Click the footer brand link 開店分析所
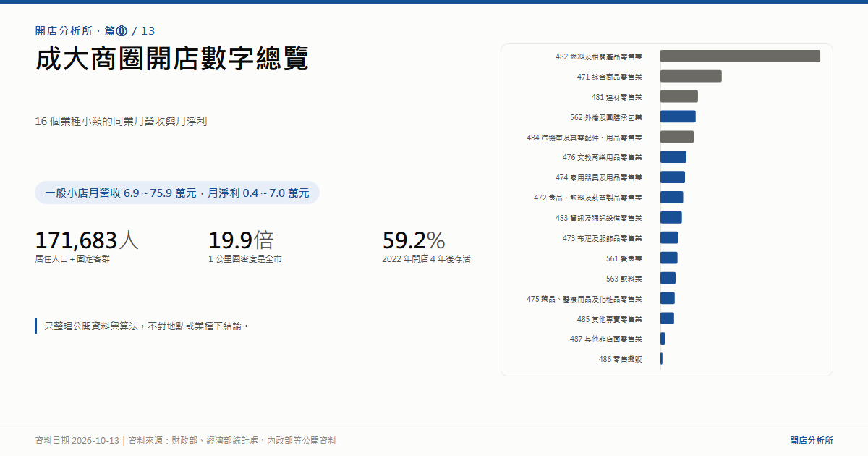This screenshot has height=456, width=868. [x=812, y=440]
